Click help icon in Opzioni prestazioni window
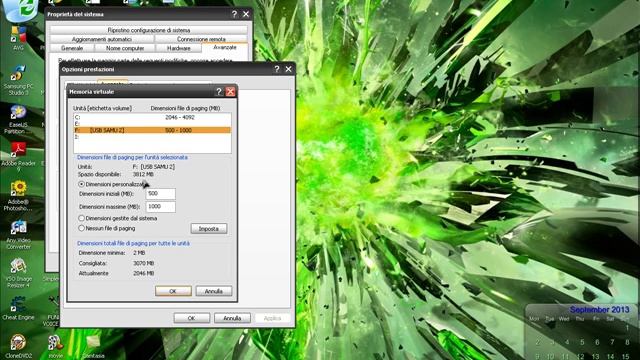This screenshot has width=640, height=360. point(277,69)
